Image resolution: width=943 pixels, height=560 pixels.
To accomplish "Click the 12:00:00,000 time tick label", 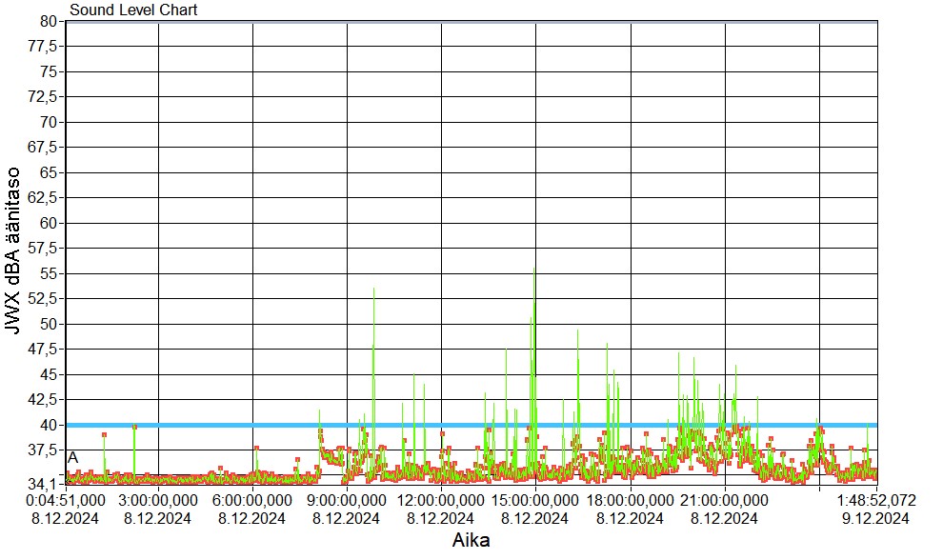I will point(441,499).
